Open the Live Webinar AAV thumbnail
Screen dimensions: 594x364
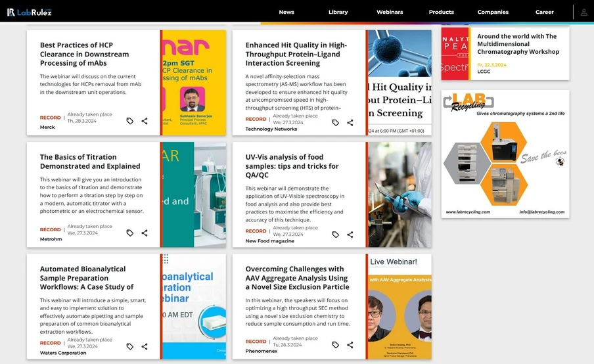click(399, 306)
